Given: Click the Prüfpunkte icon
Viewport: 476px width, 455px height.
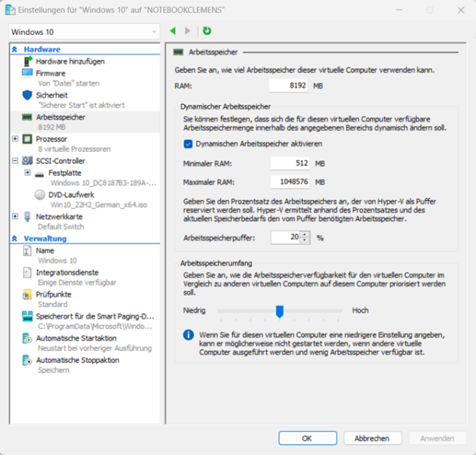Looking at the screenshot, I should [27, 295].
